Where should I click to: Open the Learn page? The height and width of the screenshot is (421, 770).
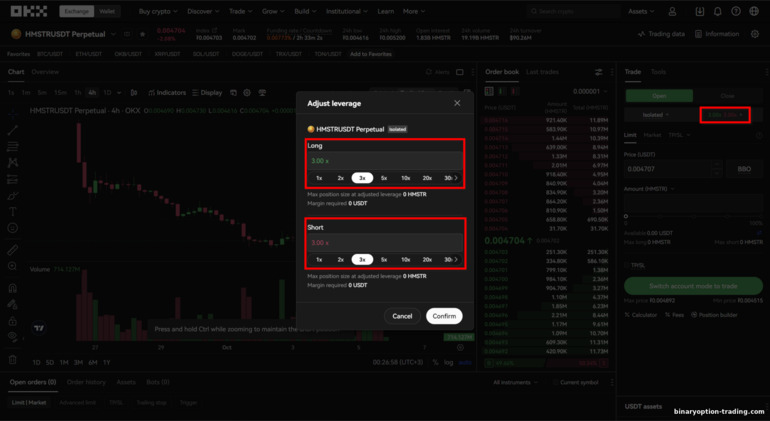[x=385, y=11]
